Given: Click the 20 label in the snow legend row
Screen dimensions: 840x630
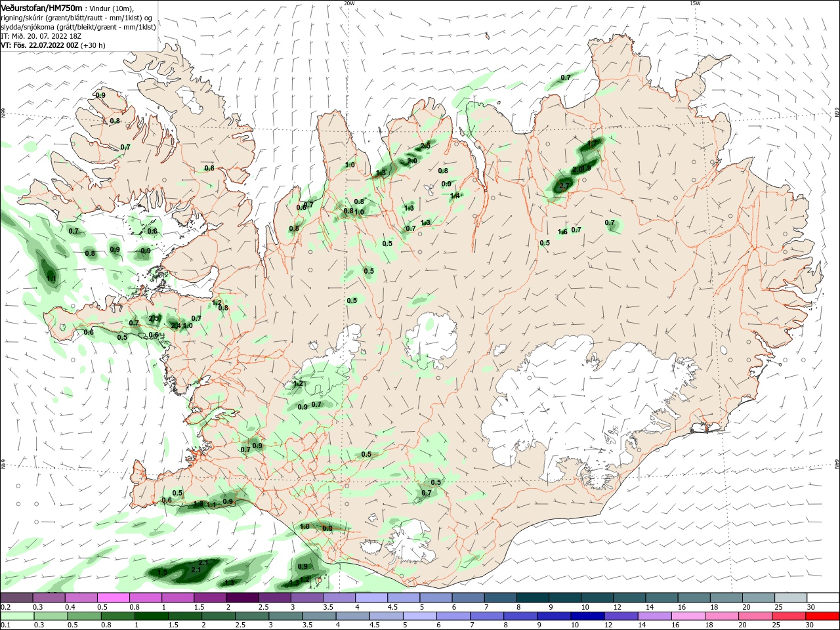Looking at the screenshot, I should [747, 607].
